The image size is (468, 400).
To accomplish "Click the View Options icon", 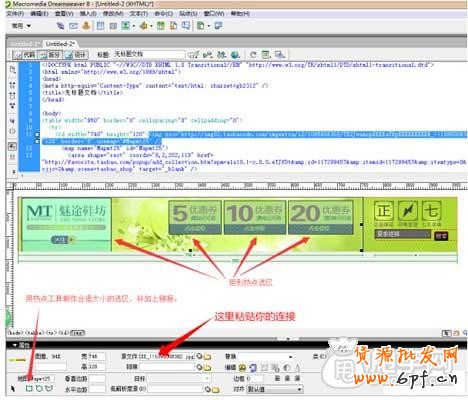I will pos(266,54).
